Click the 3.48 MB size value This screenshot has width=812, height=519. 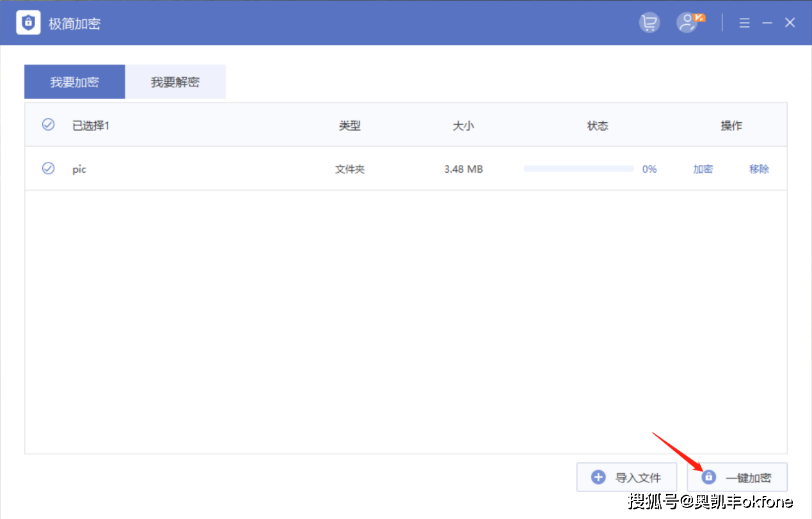pyautogui.click(x=463, y=169)
